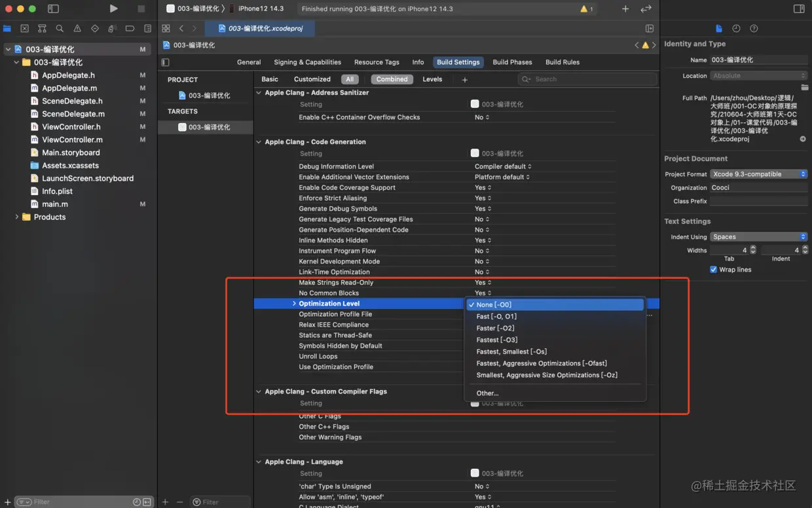Open the General tab
This screenshot has width=812, height=508.
249,62
